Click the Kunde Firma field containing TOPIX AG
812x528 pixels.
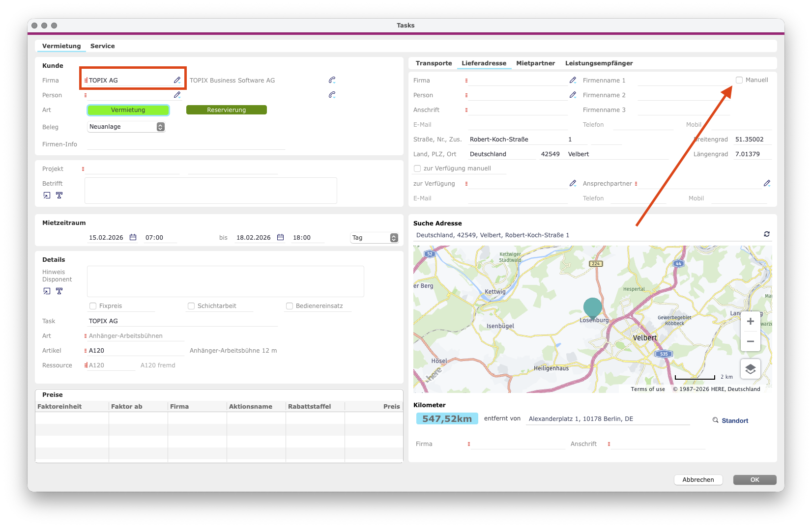tap(130, 80)
